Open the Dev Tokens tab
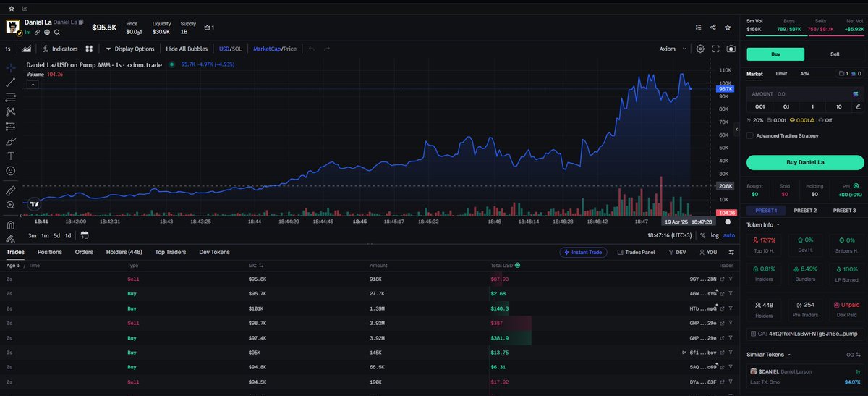 pyautogui.click(x=214, y=252)
